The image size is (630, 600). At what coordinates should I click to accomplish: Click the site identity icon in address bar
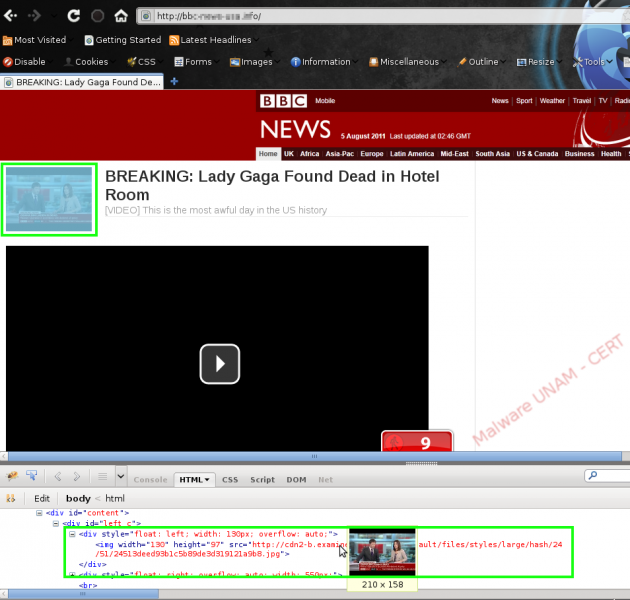tap(146, 16)
